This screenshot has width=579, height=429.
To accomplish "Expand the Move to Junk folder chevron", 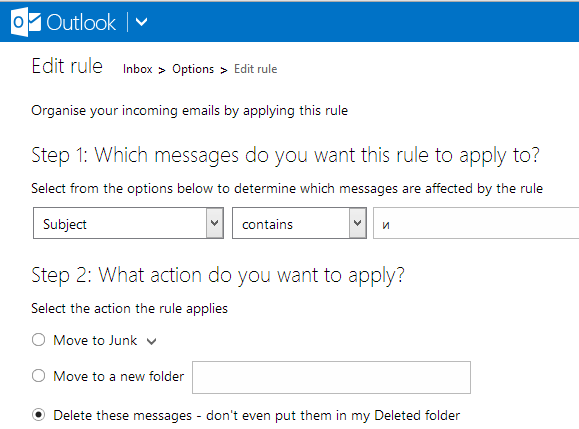I will coord(151,342).
